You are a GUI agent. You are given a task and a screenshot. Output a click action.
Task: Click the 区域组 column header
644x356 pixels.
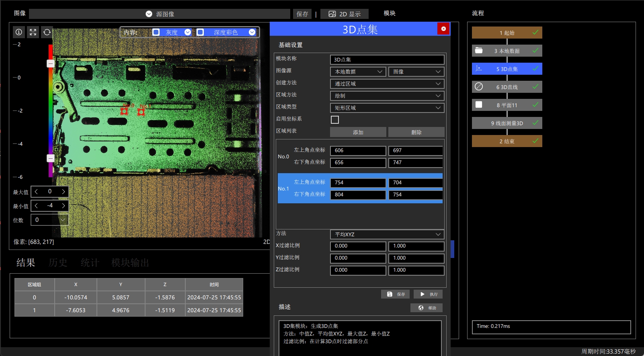coord(34,284)
